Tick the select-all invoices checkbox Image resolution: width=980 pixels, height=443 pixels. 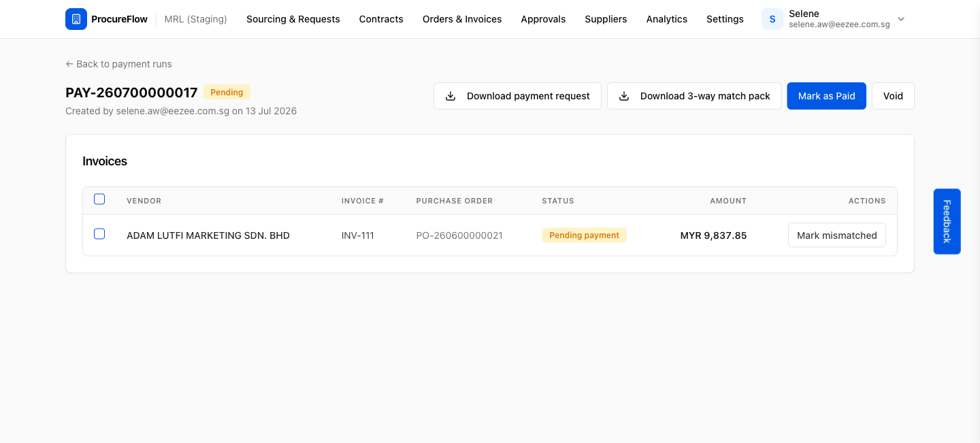[x=99, y=199]
